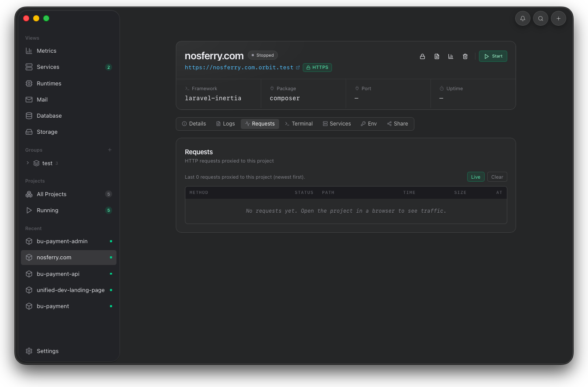Open the Terminal tab
Image resolution: width=588 pixels, height=387 pixels.
tap(299, 124)
